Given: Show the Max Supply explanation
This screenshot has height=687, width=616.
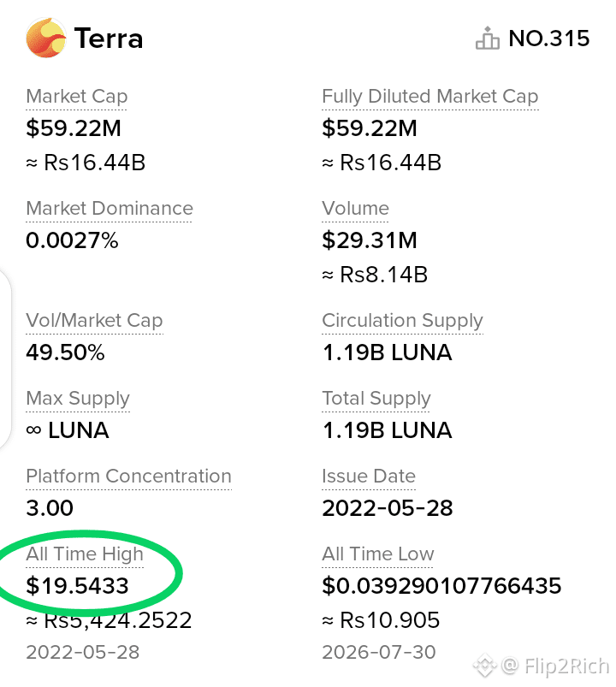Looking at the screenshot, I should coord(78,399).
